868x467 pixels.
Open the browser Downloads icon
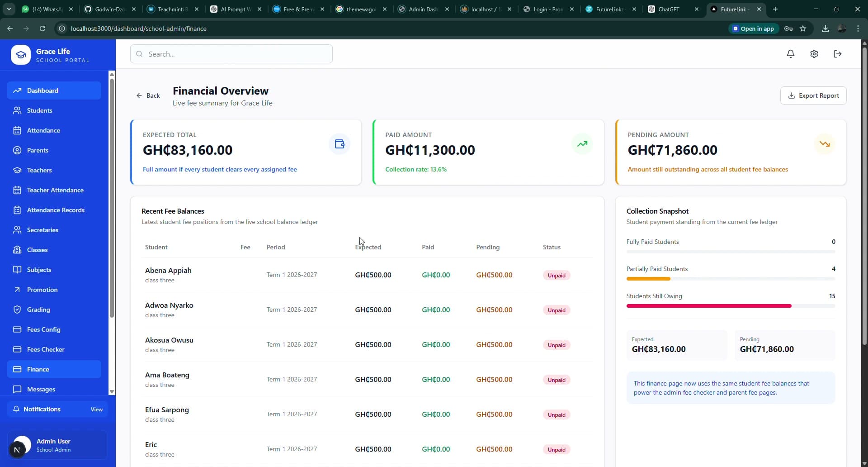(x=826, y=28)
